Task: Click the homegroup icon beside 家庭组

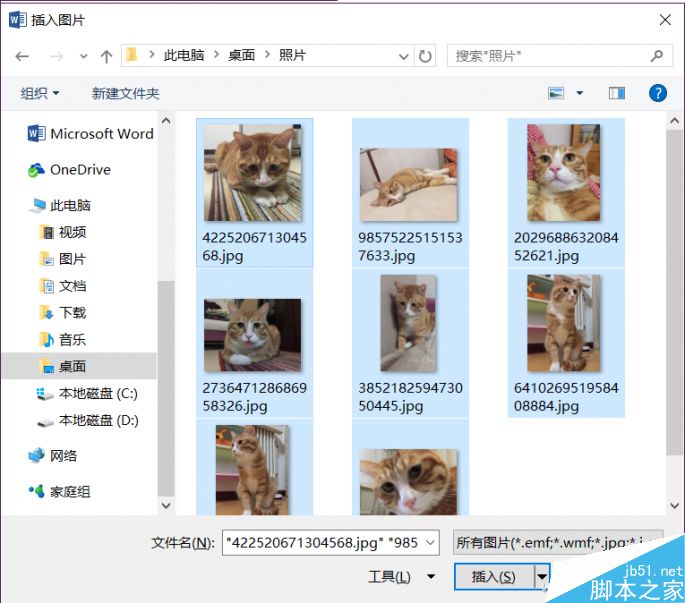Action: pos(37,492)
